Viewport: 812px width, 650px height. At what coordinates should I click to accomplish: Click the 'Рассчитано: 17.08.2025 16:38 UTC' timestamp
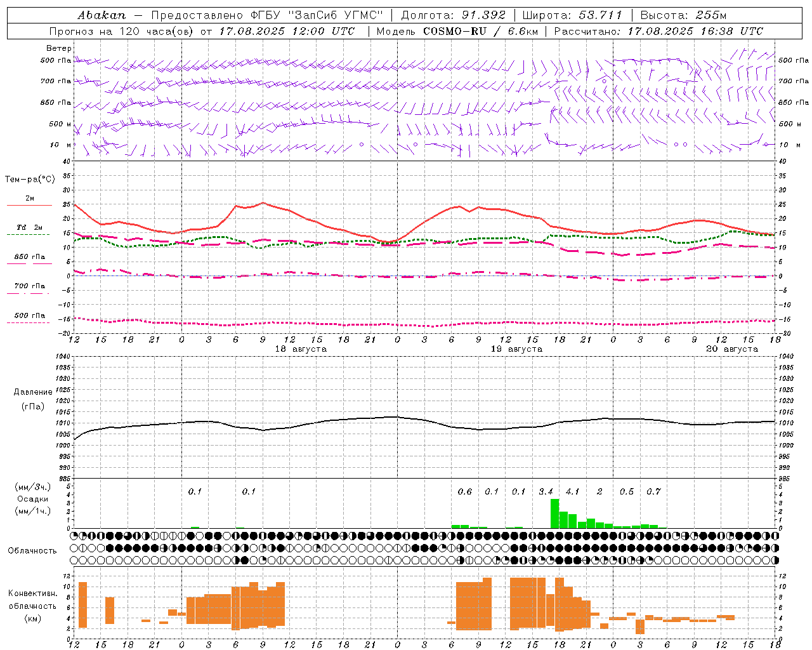pyautogui.click(x=658, y=31)
